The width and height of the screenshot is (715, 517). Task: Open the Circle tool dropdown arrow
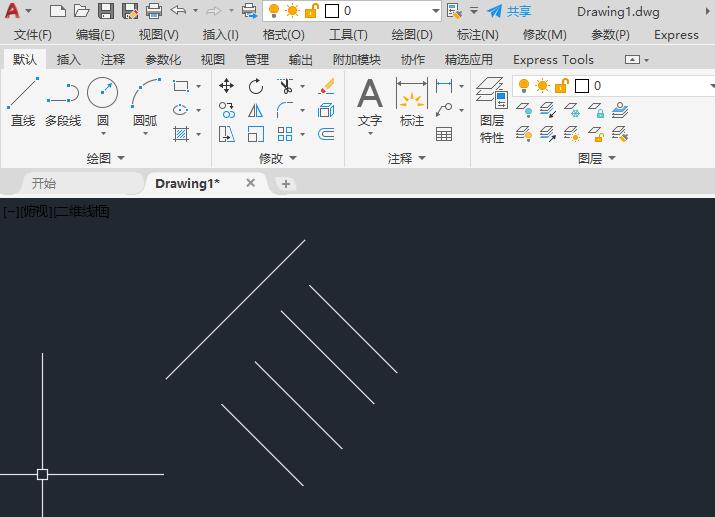click(103, 134)
